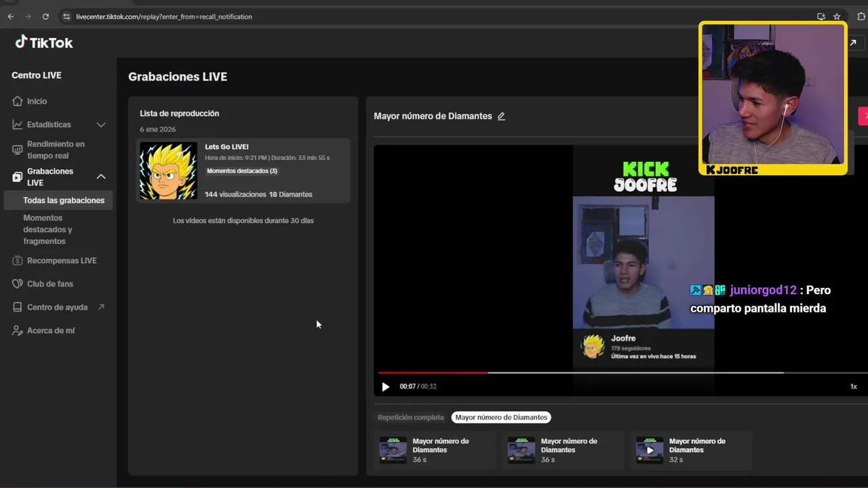Image resolution: width=868 pixels, height=488 pixels.
Task: Switch to Repetición completa tab
Action: point(411,418)
